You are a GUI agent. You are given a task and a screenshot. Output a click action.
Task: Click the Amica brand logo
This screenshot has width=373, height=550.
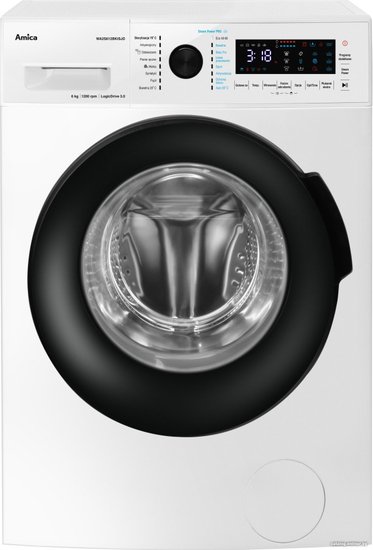point(26,37)
